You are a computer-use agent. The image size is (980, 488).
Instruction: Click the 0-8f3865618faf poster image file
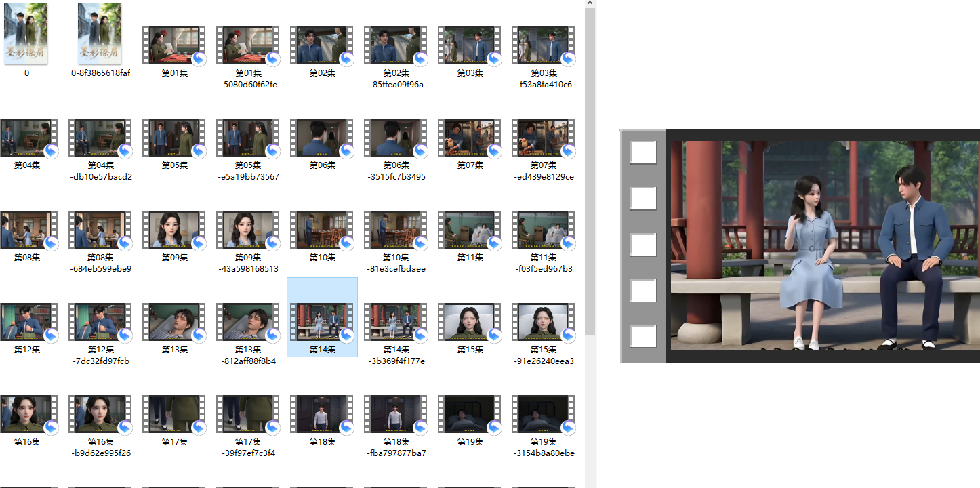pyautogui.click(x=100, y=34)
